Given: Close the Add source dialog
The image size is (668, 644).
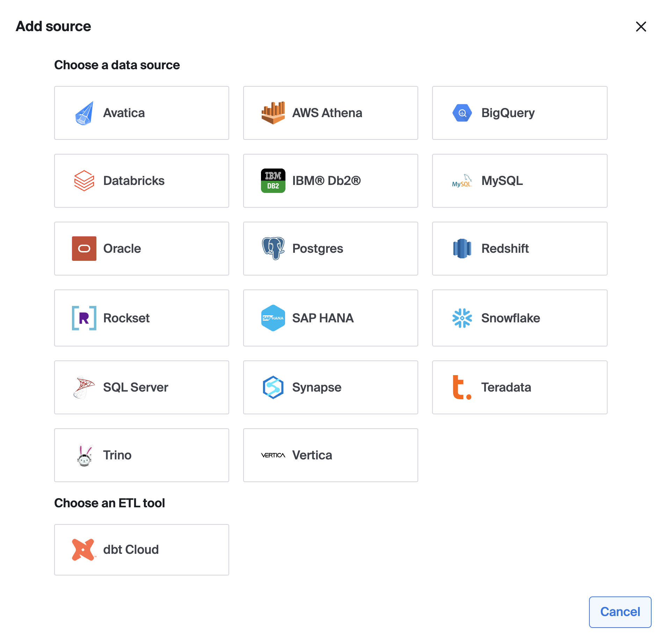Looking at the screenshot, I should [x=641, y=27].
